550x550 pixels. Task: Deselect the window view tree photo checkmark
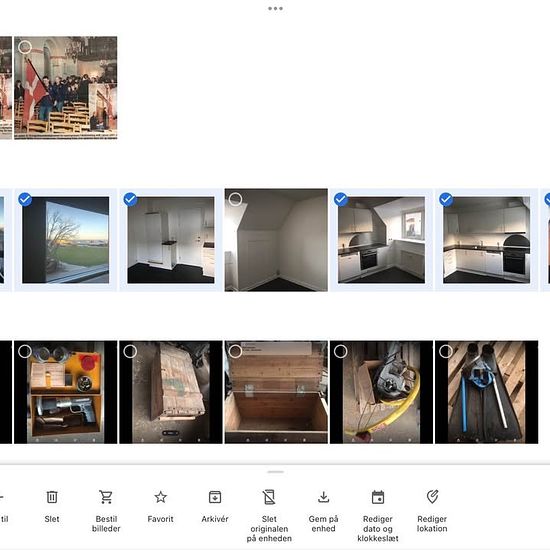25,199
